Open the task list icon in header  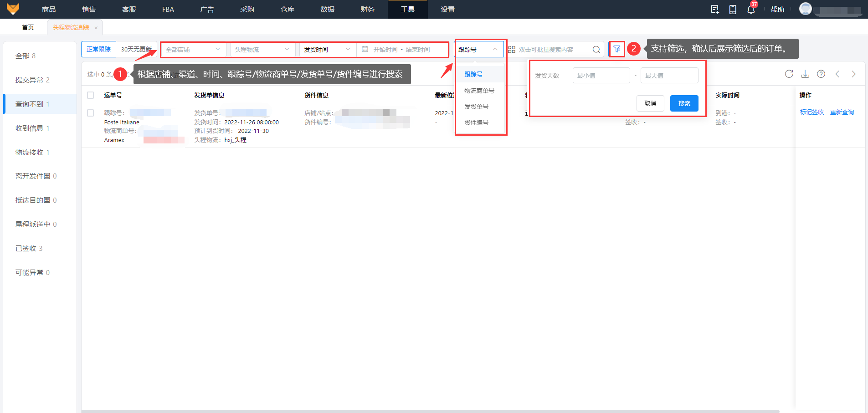pos(714,10)
